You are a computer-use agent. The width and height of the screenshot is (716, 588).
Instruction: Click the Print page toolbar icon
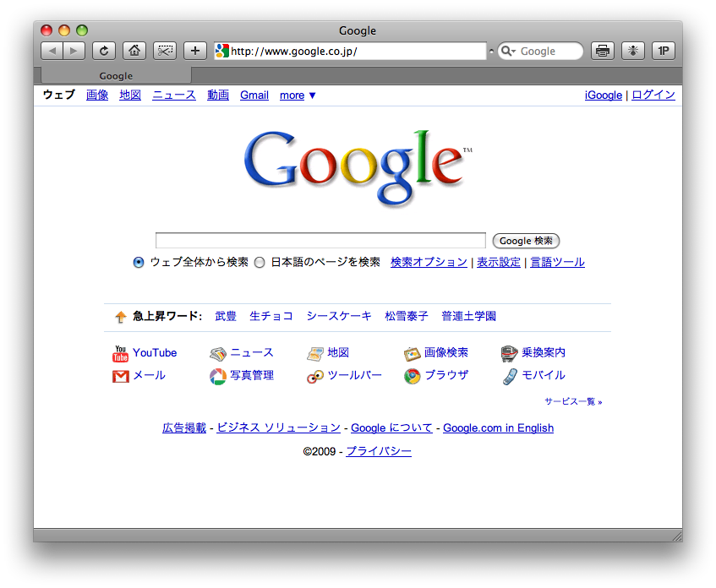coord(602,51)
